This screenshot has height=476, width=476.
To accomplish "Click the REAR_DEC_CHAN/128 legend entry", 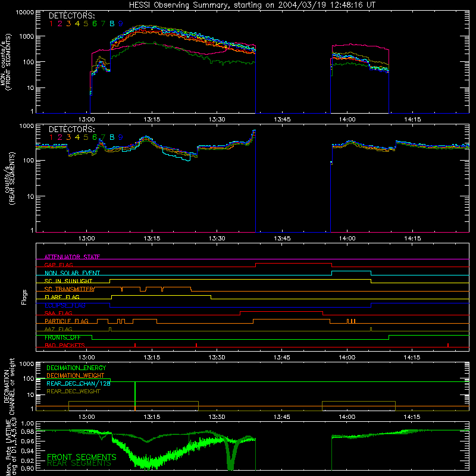I will pos(79,383).
